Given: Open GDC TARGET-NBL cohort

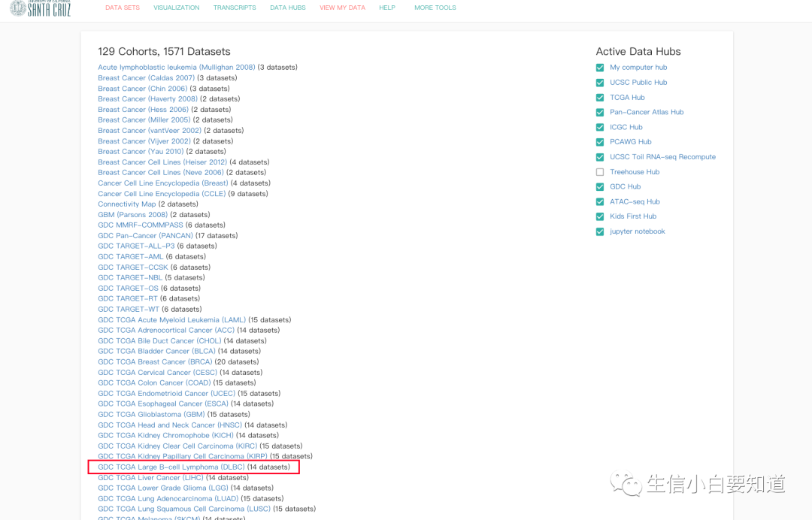Looking at the screenshot, I should click(130, 278).
